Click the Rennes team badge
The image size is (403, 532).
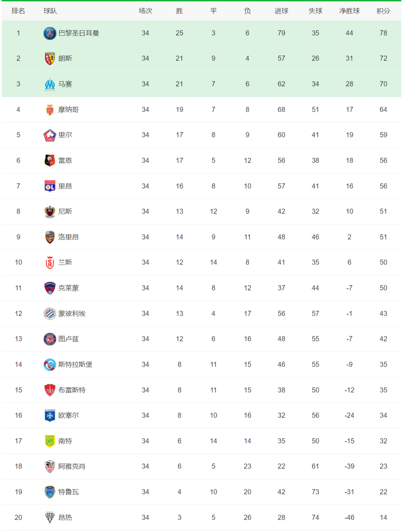pyautogui.click(x=50, y=160)
